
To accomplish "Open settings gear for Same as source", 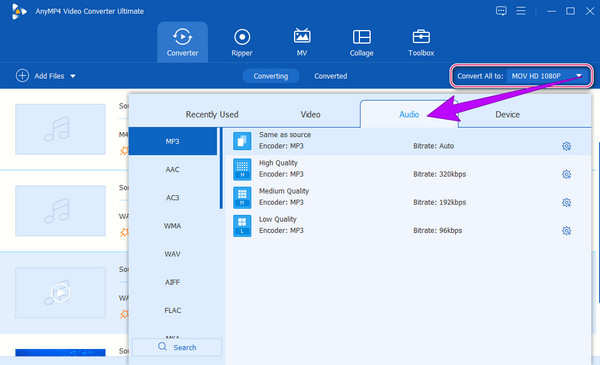I will (x=566, y=146).
